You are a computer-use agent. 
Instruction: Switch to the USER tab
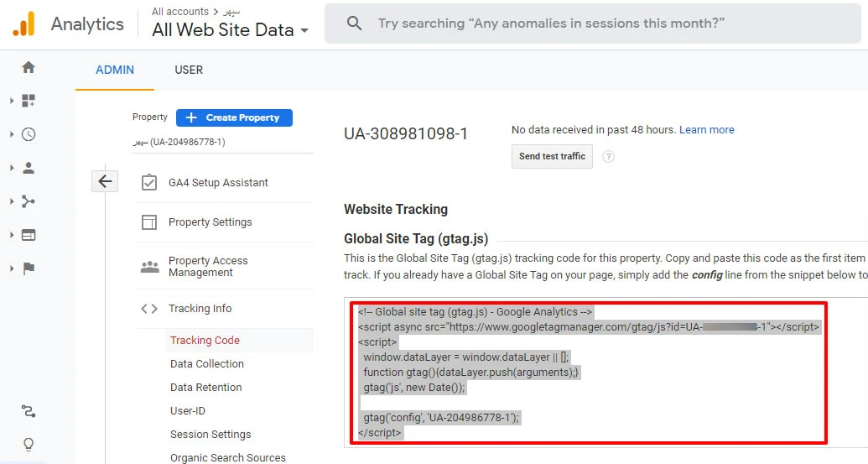(x=189, y=70)
